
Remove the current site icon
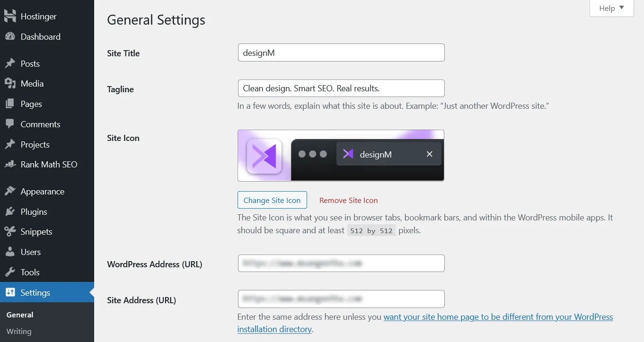pyautogui.click(x=348, y=200)
